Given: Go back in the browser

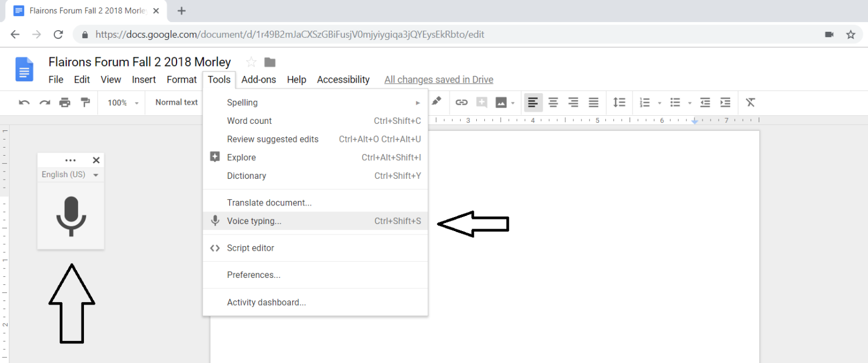Looking at the screenshot, I should click(x=15, y=35).
